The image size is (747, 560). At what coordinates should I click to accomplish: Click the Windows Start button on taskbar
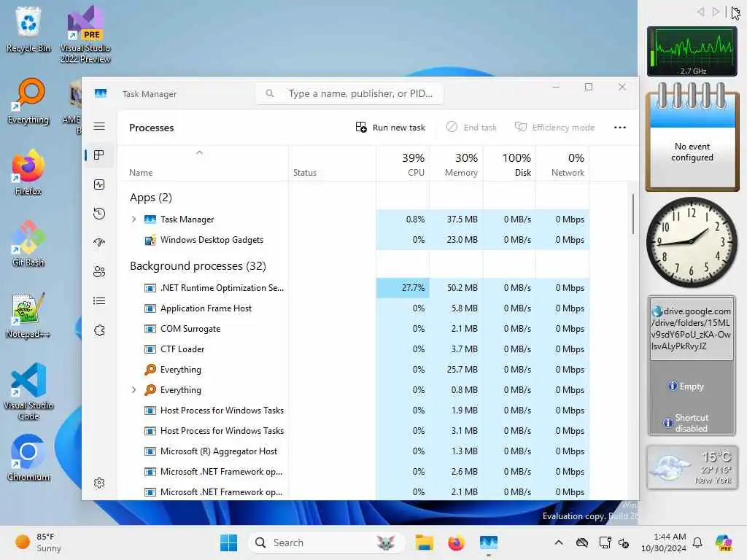pyautogui.click(x=228, y=542)
